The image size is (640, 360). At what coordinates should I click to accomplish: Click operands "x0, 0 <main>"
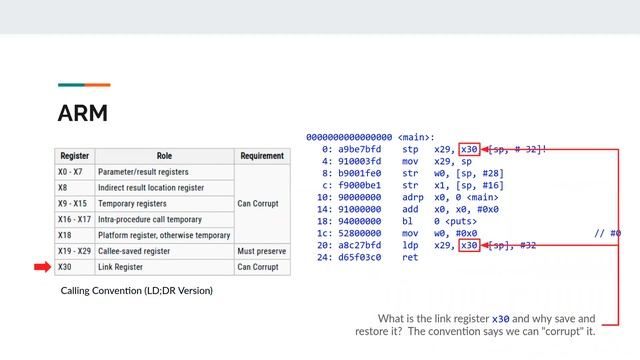coord(467,198)
